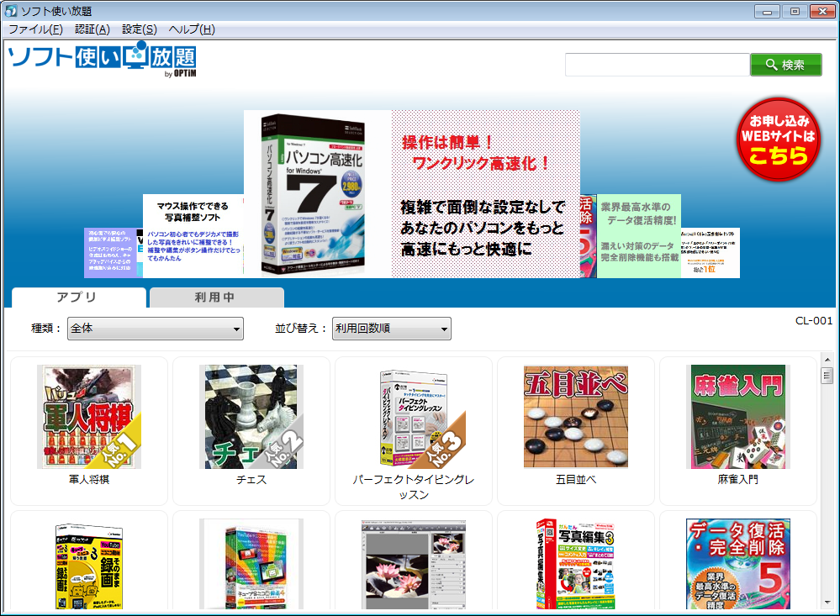Switch to the アプリ tab
The image size is (840, 616).
pos(79,297)
